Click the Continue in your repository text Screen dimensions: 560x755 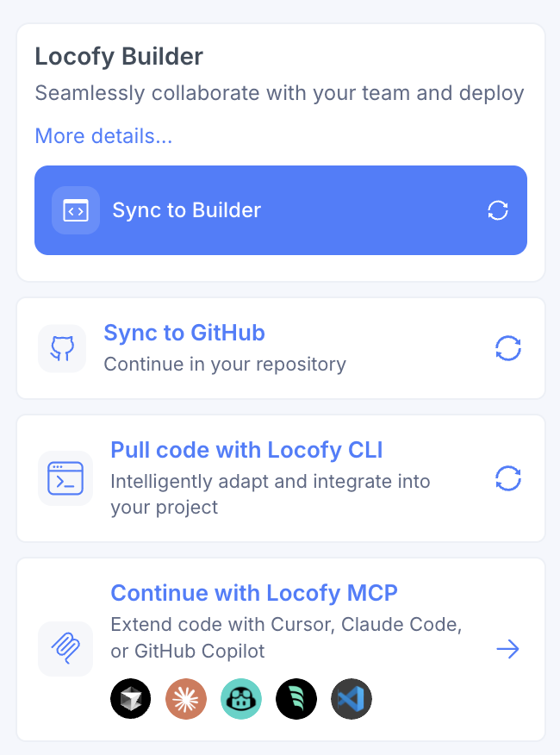click(x=225, y=365)
